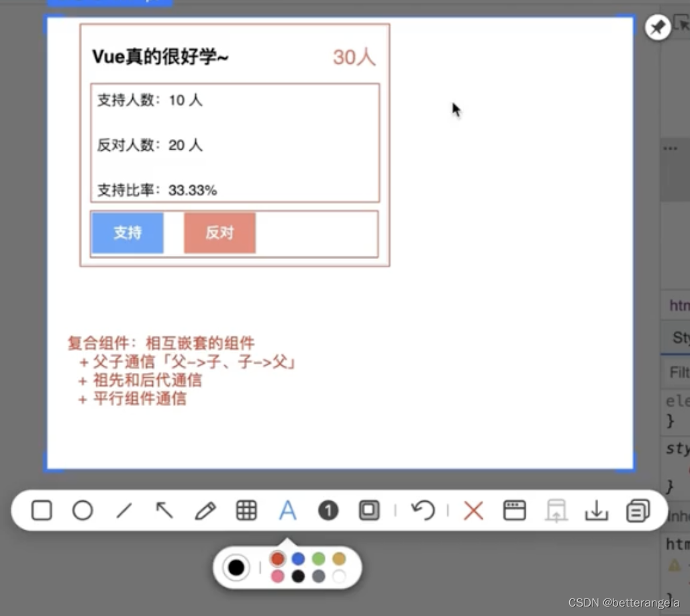Click the '支持比率: 33.33%' line
The image size is (690, 616).
[156, 190]
